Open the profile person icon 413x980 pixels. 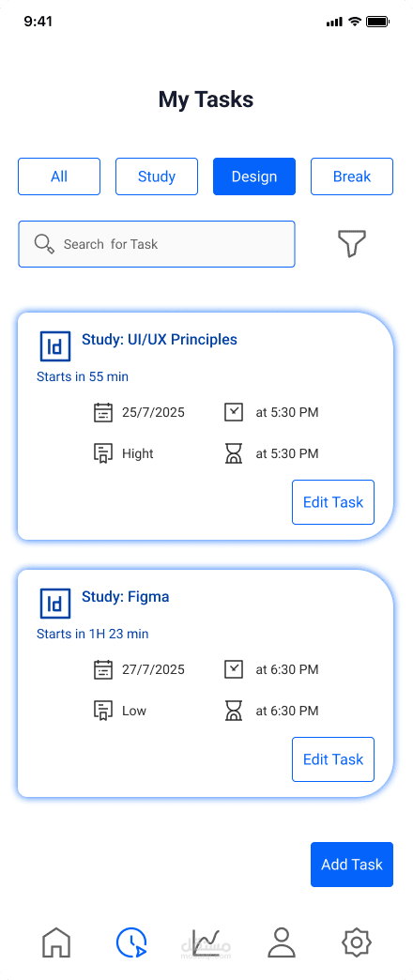[282, 942]
